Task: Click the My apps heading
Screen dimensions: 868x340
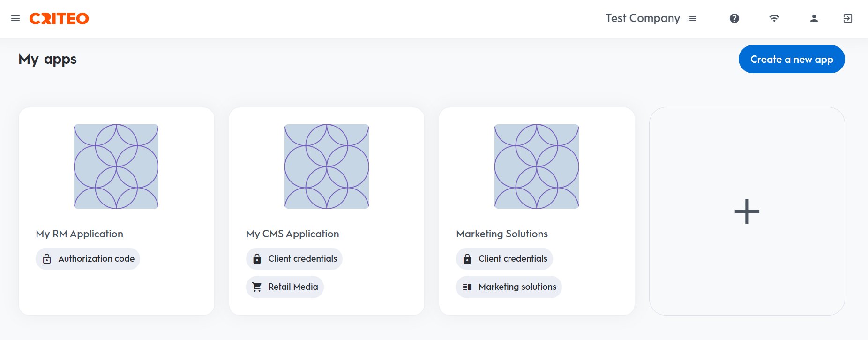Action: pyautogui.click(x=47, y=60)
